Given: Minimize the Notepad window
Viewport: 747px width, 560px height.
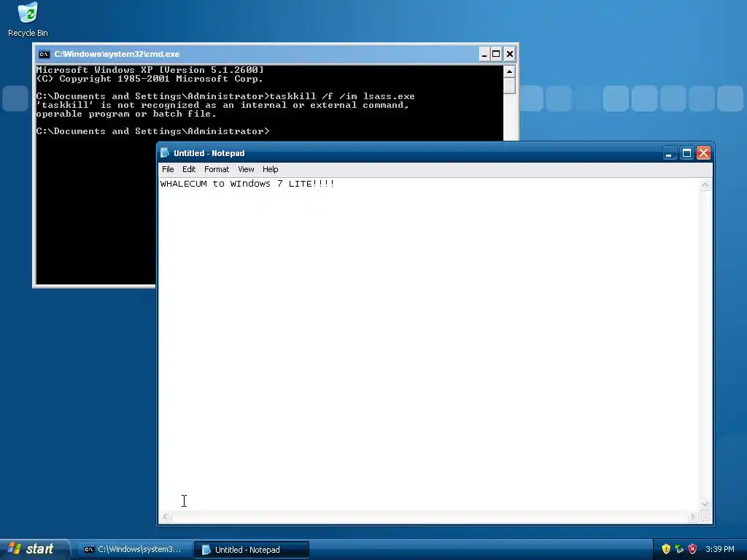Looking at the screenshot, I should (669, 153).
